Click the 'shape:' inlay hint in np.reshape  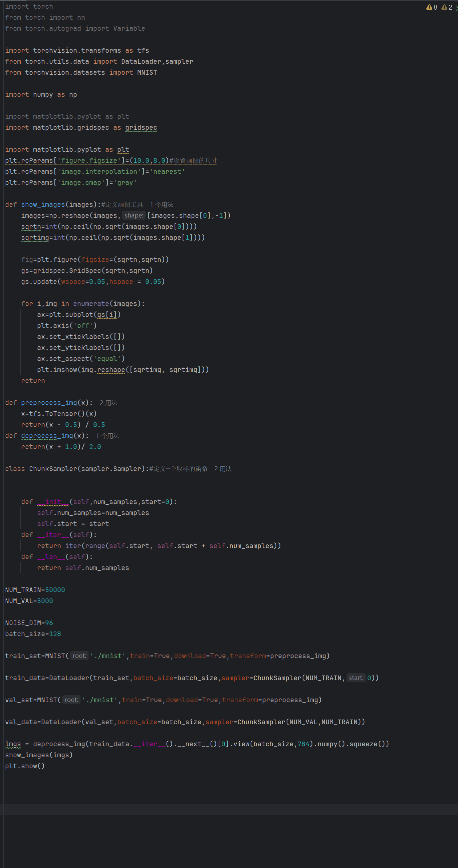[x=134, y=215]
